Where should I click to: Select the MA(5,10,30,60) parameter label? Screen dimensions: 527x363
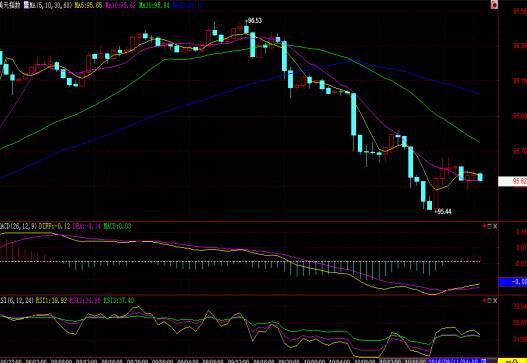(51, 5)
